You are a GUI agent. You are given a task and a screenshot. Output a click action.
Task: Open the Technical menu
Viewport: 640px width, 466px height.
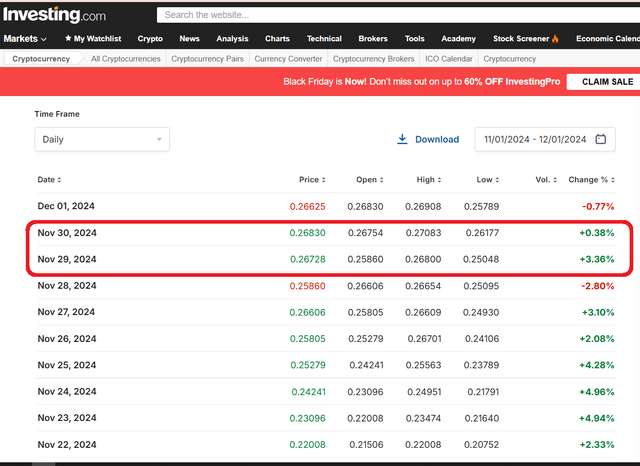tap(324, 39)
